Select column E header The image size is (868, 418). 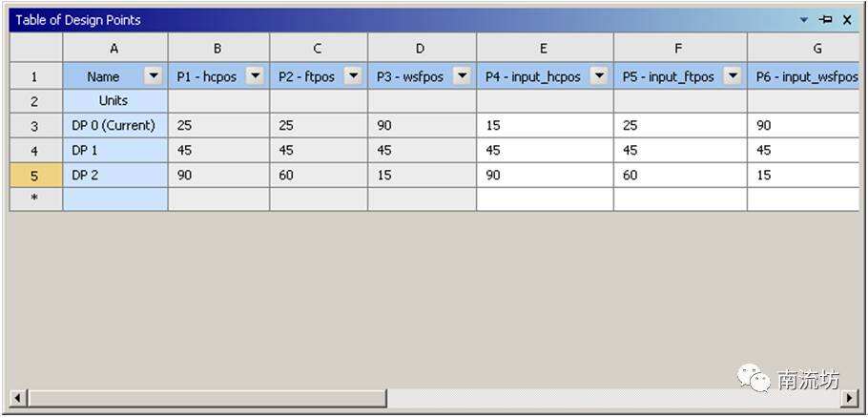(x=545, y=48)
